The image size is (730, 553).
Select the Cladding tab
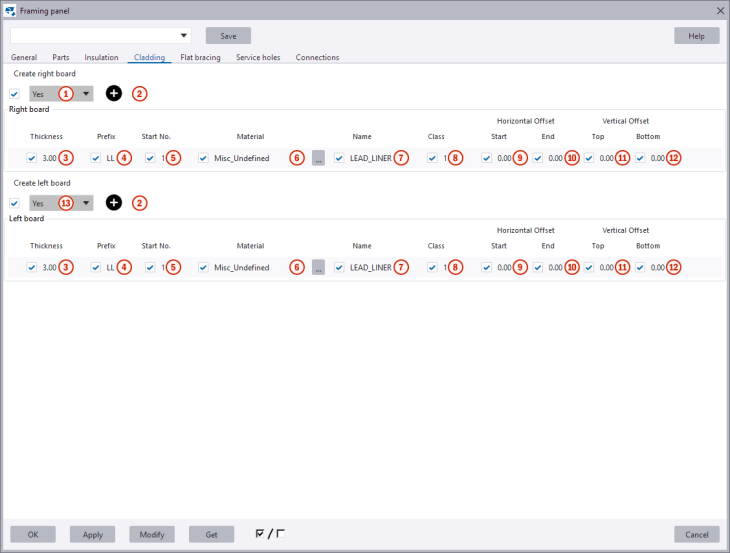[x=149, y=57]
